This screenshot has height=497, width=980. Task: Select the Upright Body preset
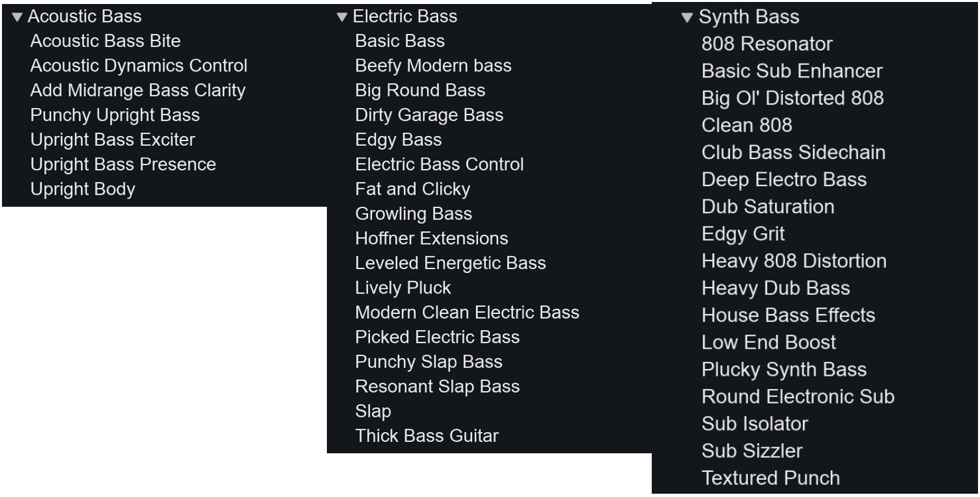click(83, 190)
